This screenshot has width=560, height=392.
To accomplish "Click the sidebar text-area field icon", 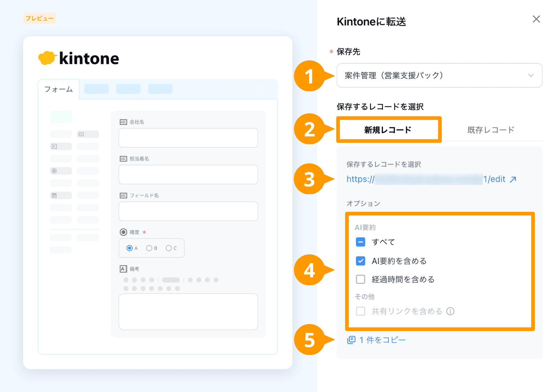I will (x=54, y=146).
